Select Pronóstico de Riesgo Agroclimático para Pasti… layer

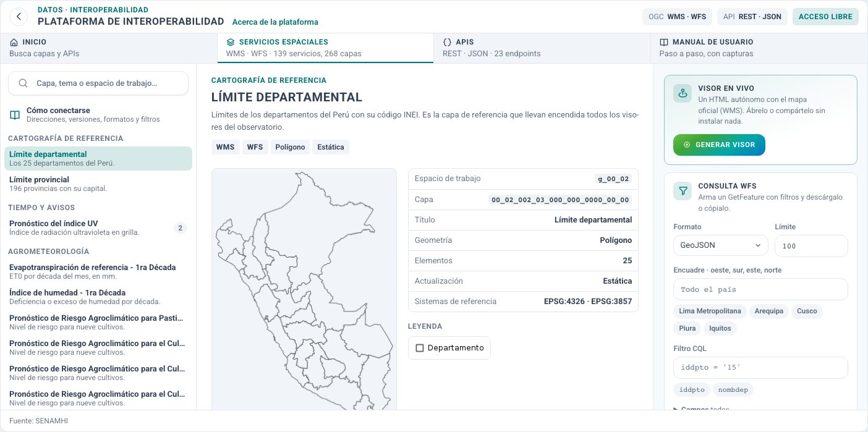98,322
